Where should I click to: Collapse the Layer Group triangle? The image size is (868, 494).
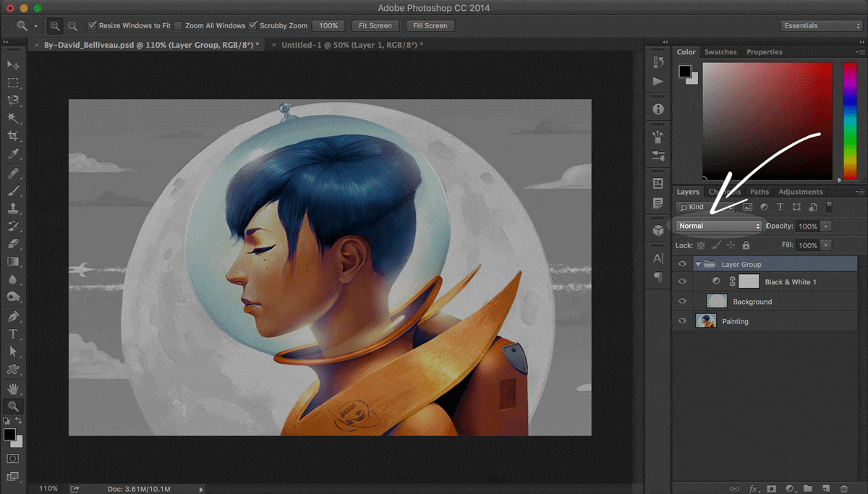coord(698,264)
